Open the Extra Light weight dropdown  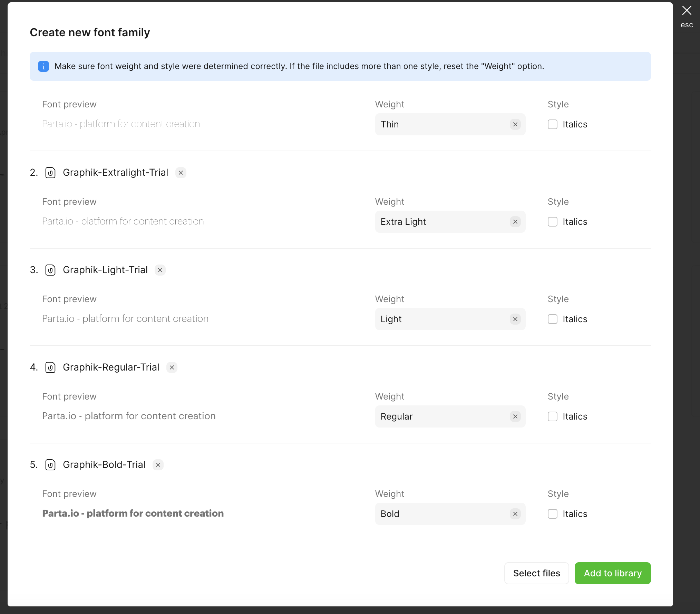[450, 222]
